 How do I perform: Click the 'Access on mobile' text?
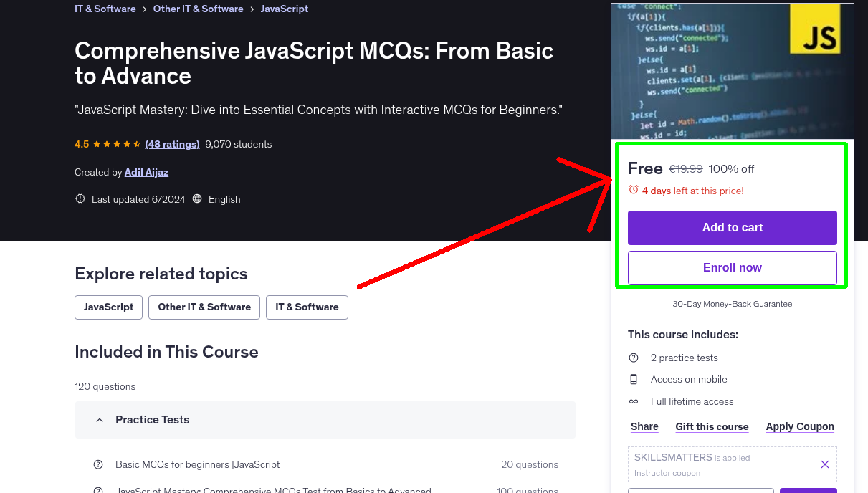689,379
